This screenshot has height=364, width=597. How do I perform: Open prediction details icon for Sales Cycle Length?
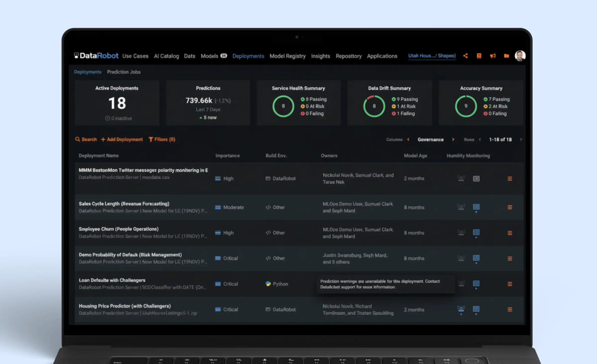[x=476, y=207]
